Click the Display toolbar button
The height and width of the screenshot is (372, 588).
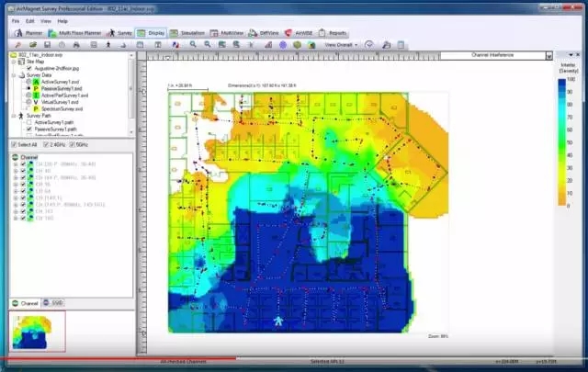(x=153, y=31)
